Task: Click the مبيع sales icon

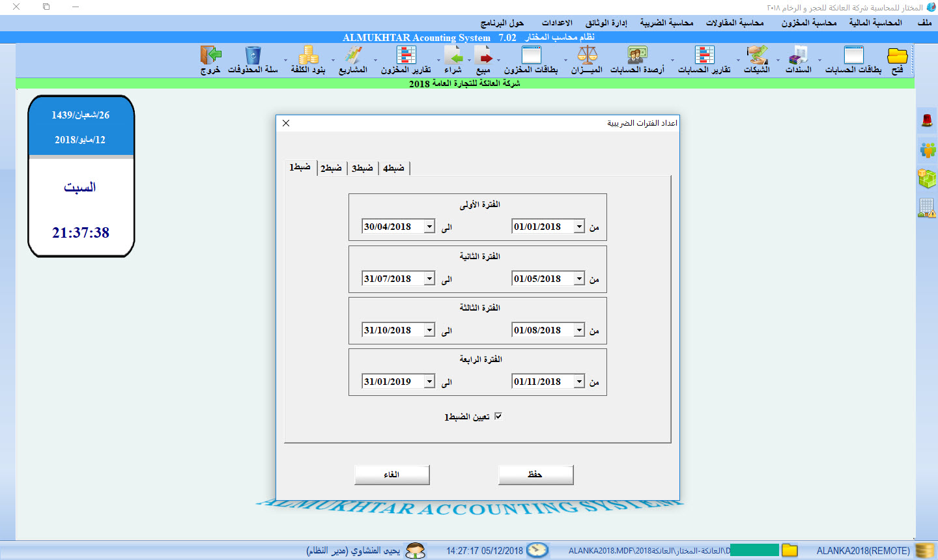Action: click(x=483, y=55)
